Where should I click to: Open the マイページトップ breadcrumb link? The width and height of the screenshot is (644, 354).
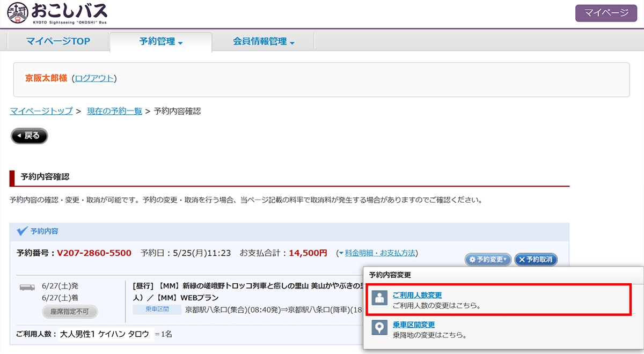point(41,111)
